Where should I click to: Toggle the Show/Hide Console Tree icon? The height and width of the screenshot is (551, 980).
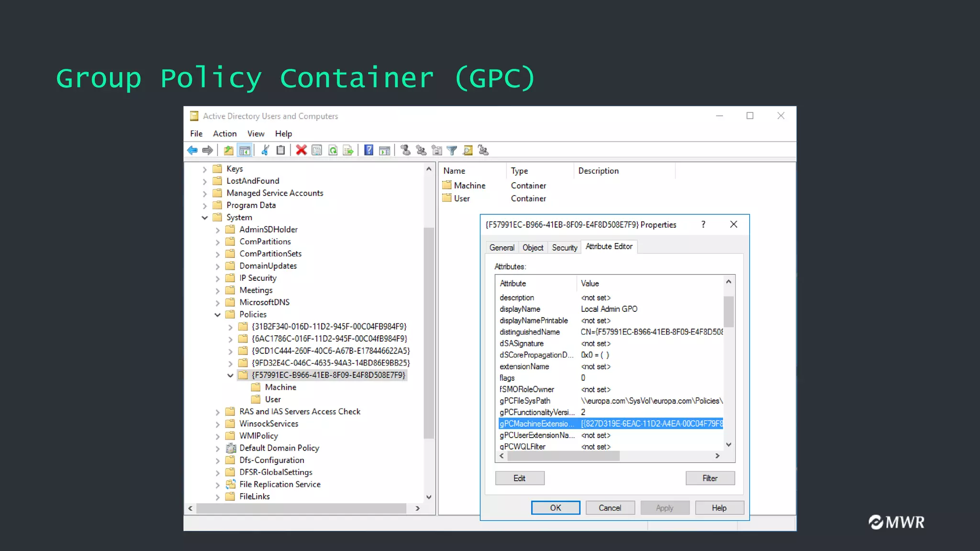(x=245, y=150)
